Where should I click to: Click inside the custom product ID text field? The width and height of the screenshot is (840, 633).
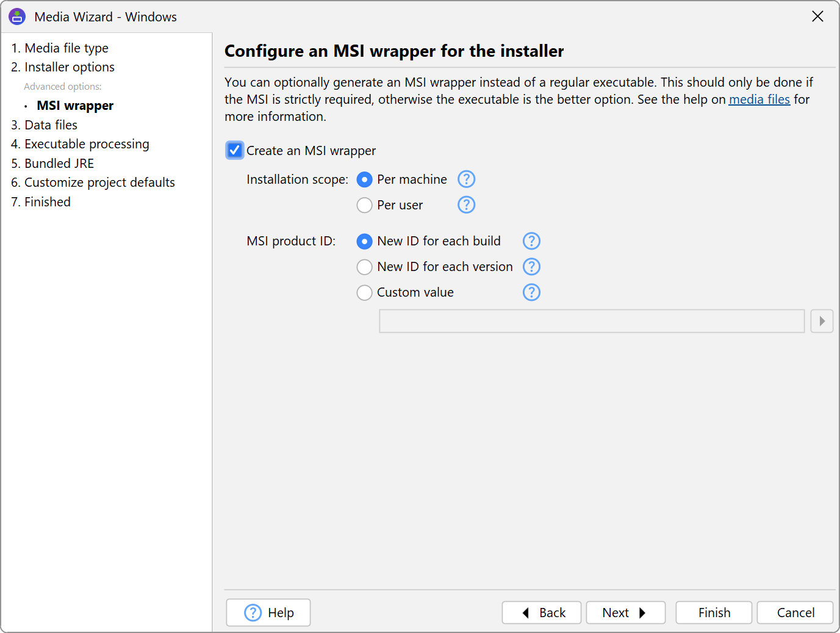coord(591,321)
